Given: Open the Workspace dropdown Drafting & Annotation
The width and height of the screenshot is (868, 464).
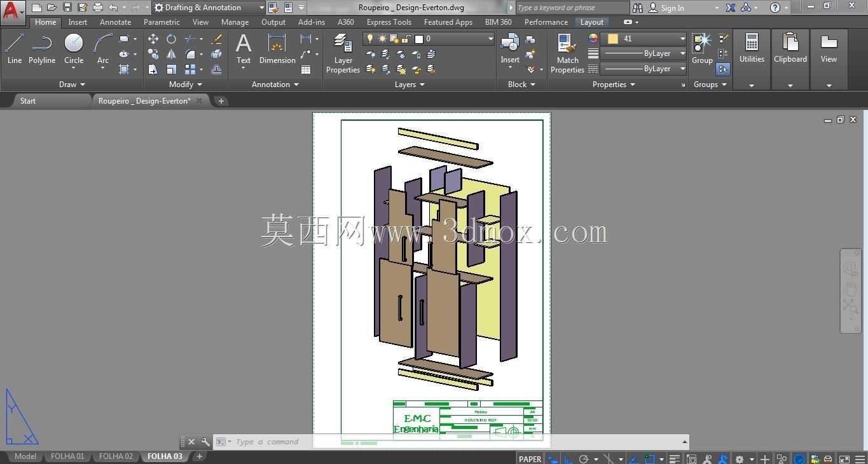Looking at the screenshot, I should point(209,8).
